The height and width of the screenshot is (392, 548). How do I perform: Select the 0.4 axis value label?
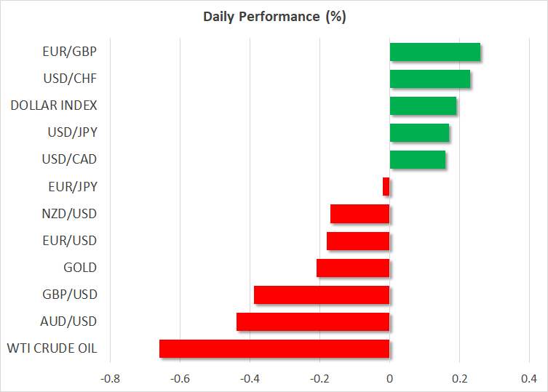[529, 379]
